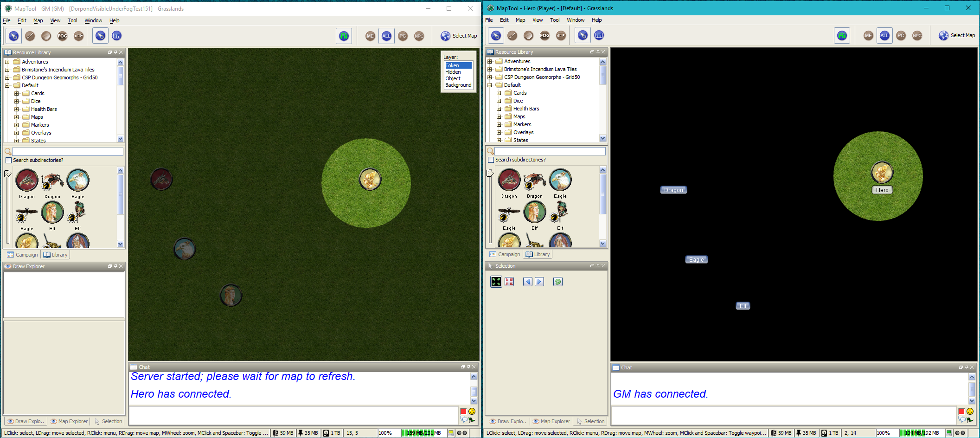Select the eye topology tool in GM window

tap(78, 36)
